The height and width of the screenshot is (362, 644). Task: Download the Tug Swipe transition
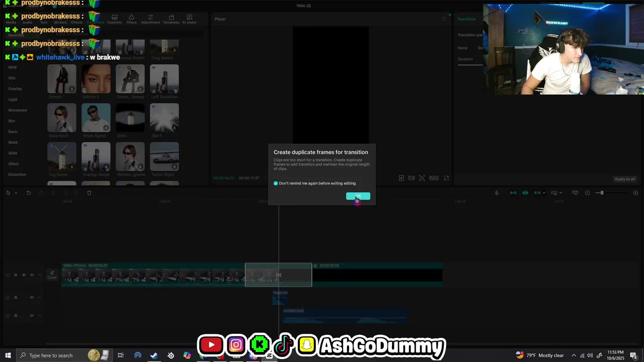[x=72, y=166]
